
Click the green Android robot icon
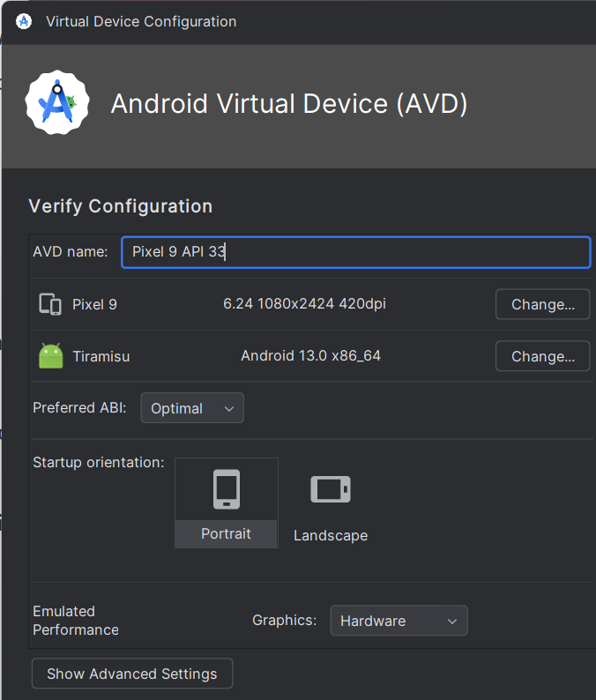[x=51, y=356]
